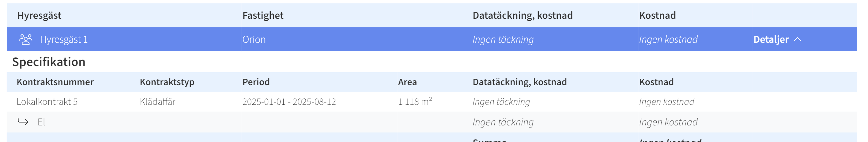Click the Area column header
The width and height of the screenshot is (868, 142).
(x=407, y=82)
